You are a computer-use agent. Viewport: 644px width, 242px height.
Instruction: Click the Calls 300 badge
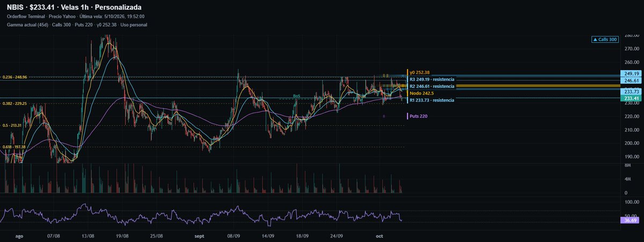pyautogui.click(x=604, y=39)
